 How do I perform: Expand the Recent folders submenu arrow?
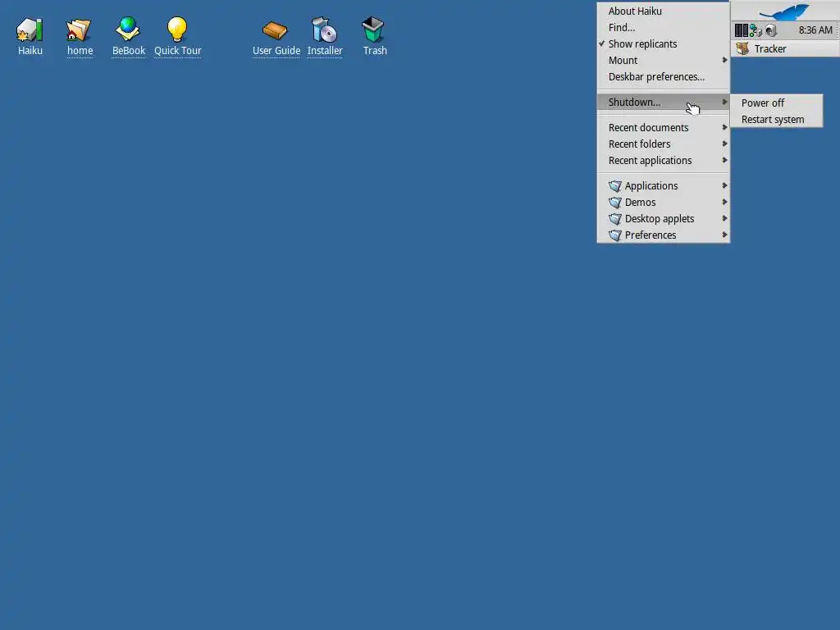tap(724, 144)
